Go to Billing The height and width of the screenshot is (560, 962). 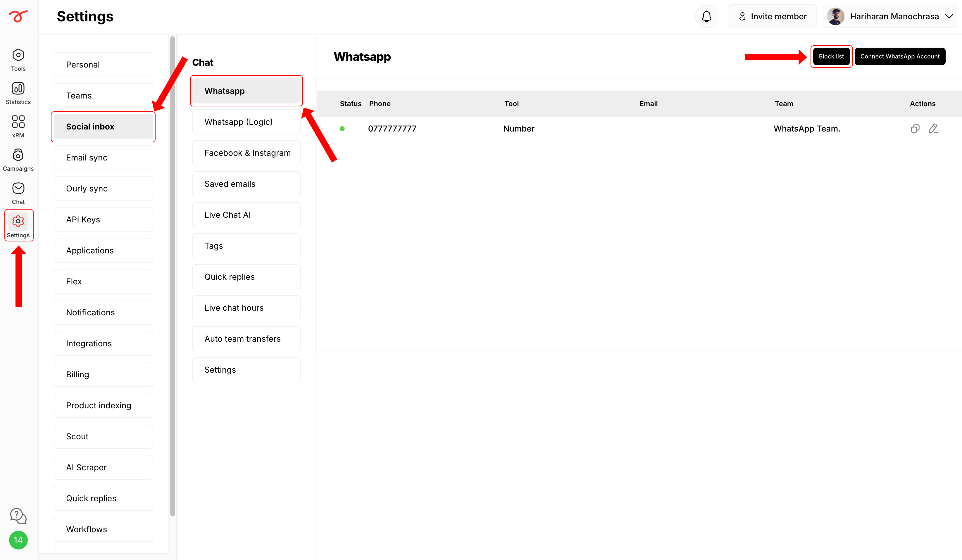[104, 374]
